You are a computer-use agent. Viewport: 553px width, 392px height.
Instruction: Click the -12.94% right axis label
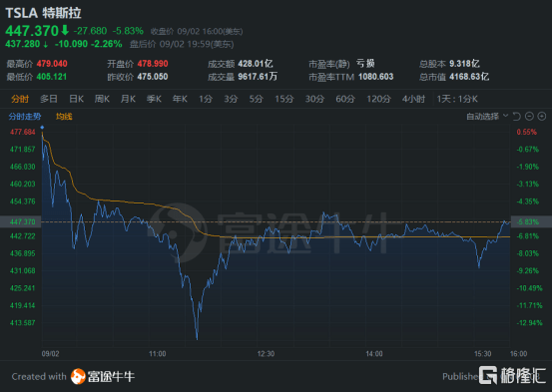coord(529,323)
